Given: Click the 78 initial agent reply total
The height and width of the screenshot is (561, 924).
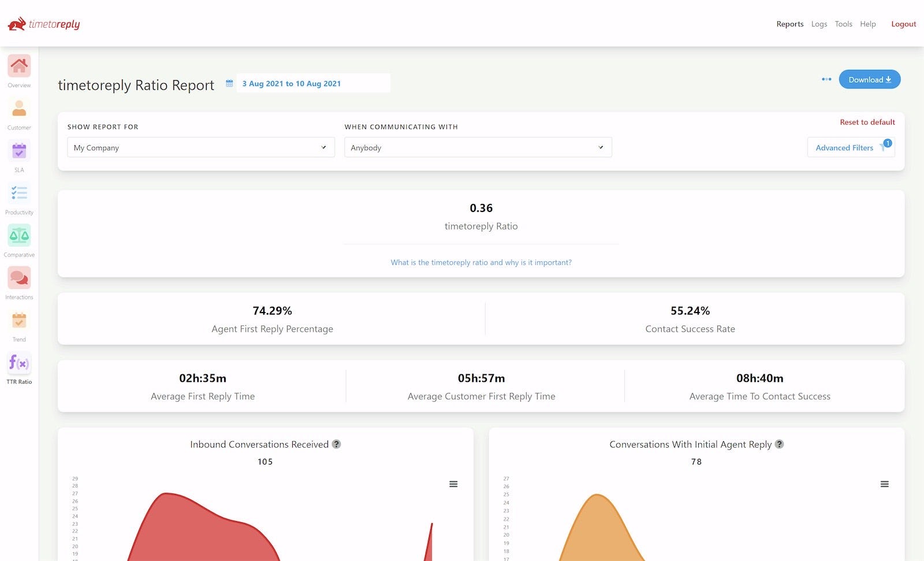Looking at the screenshot, I should (x=696, y=462).
